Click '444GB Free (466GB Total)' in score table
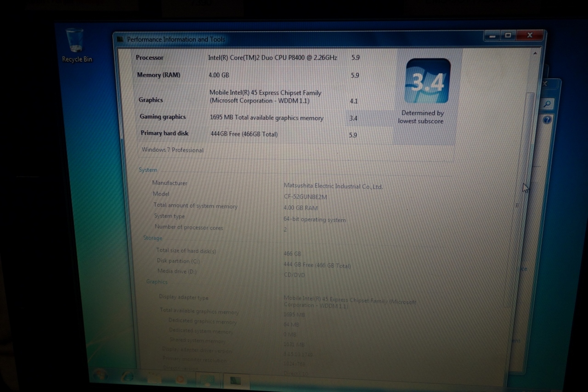588x392 pixels. coord(244,134)
